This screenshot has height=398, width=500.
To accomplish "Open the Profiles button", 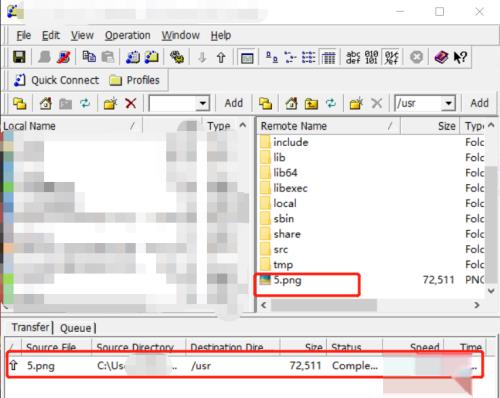I will pos(134,80).
